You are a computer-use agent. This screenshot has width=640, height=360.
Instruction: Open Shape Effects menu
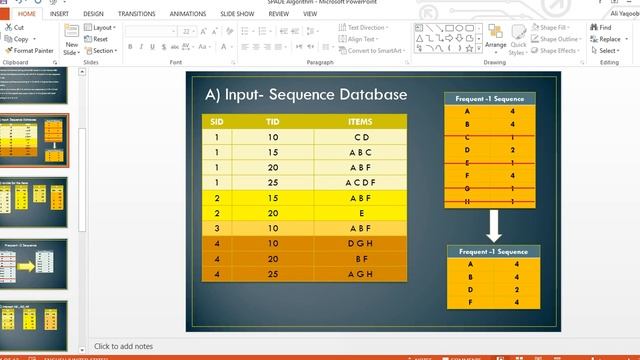tap(555, 51)
